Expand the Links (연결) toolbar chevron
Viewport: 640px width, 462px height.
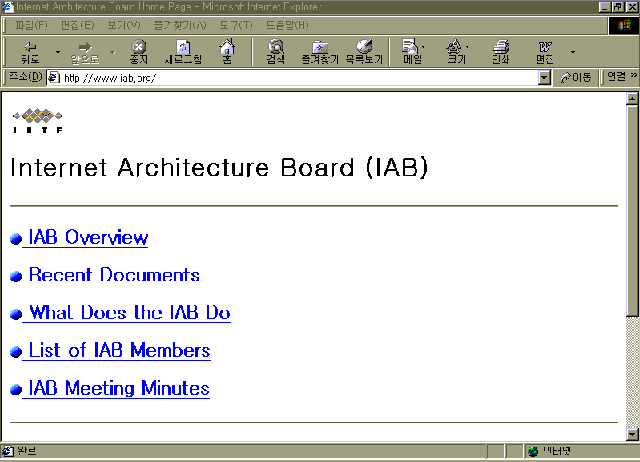point(633,75)
